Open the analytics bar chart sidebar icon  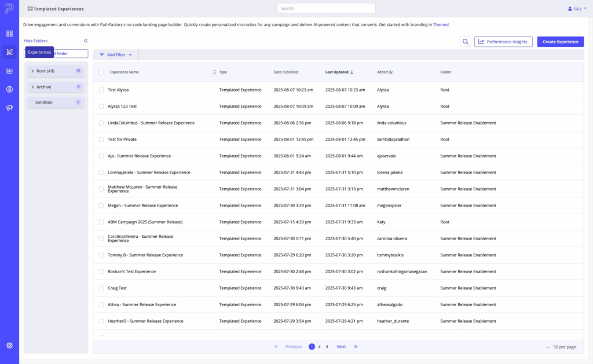[x=9, y=71]
